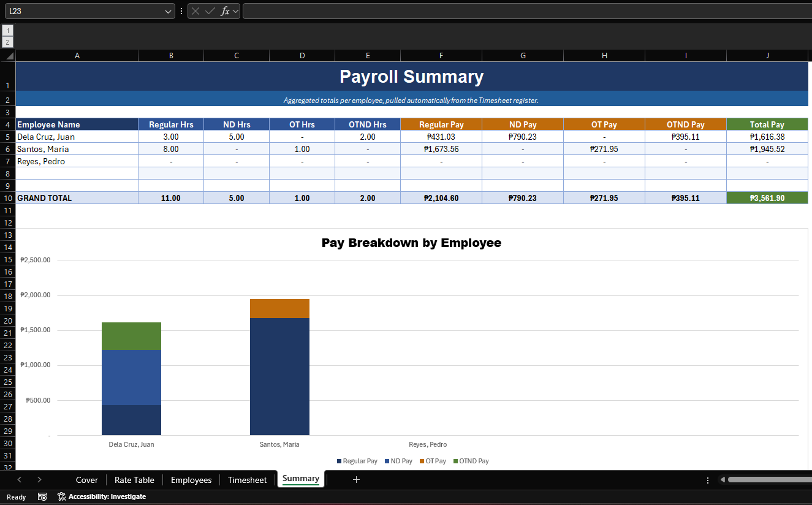Click the Summary sheet tab
812x505 pixels.
point(301,479)
